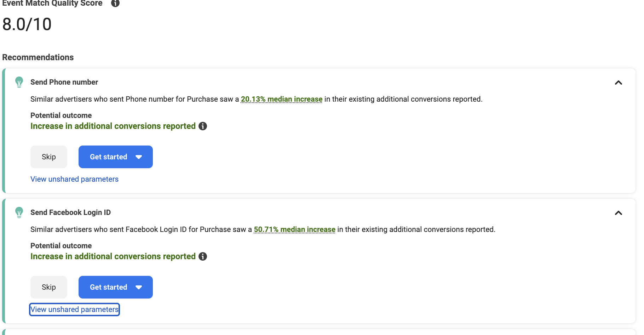Click lightbulb icon for Send Facebook Login ID

click(x=19, y=212)
